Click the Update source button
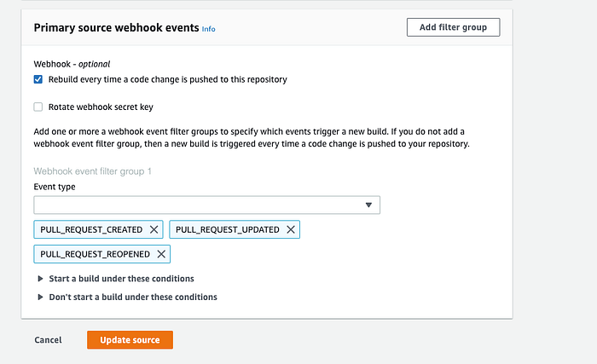 (130, 340)
